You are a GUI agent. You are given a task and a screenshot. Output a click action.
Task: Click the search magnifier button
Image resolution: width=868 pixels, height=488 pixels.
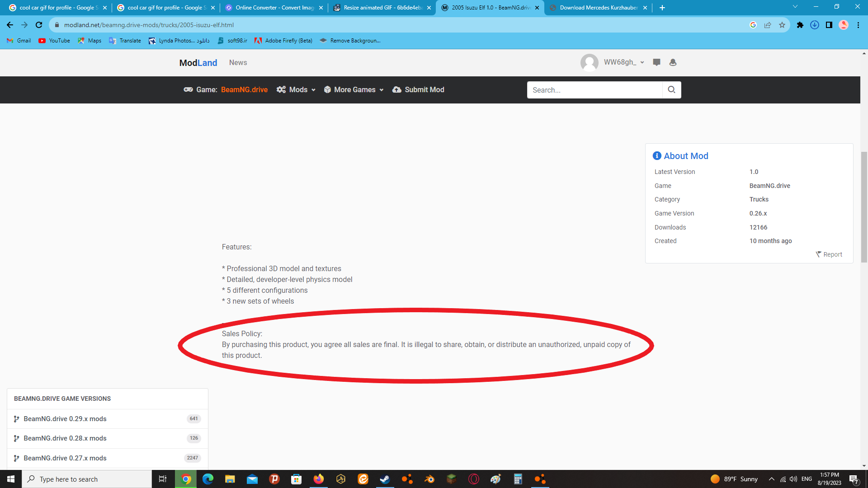(672, 90)
